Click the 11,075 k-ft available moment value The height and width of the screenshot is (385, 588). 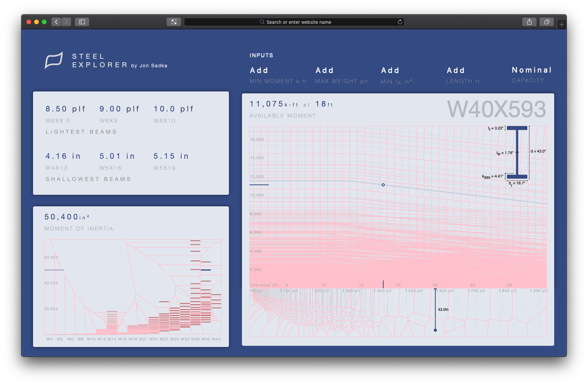tap(274, 104)
